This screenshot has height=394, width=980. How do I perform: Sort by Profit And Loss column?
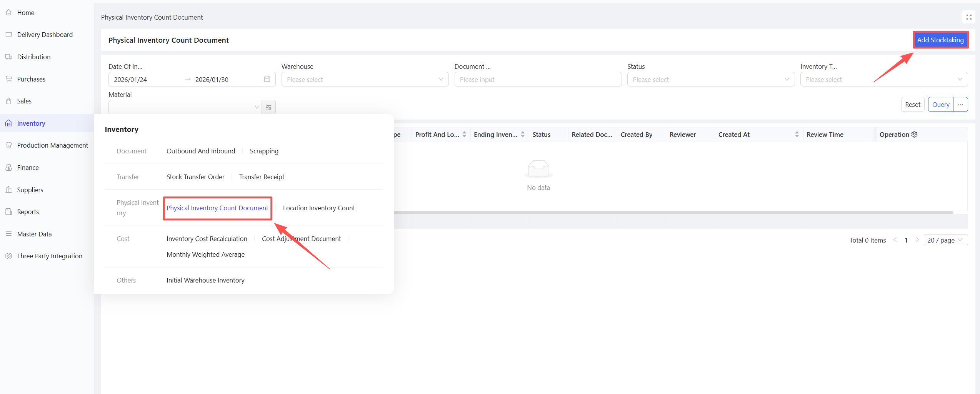click(x=464, y=135)
